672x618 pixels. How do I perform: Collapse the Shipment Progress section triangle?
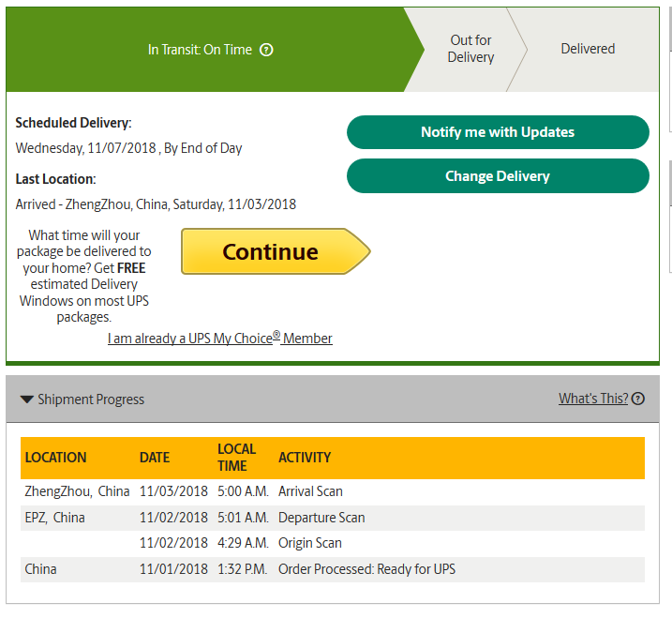27,399
